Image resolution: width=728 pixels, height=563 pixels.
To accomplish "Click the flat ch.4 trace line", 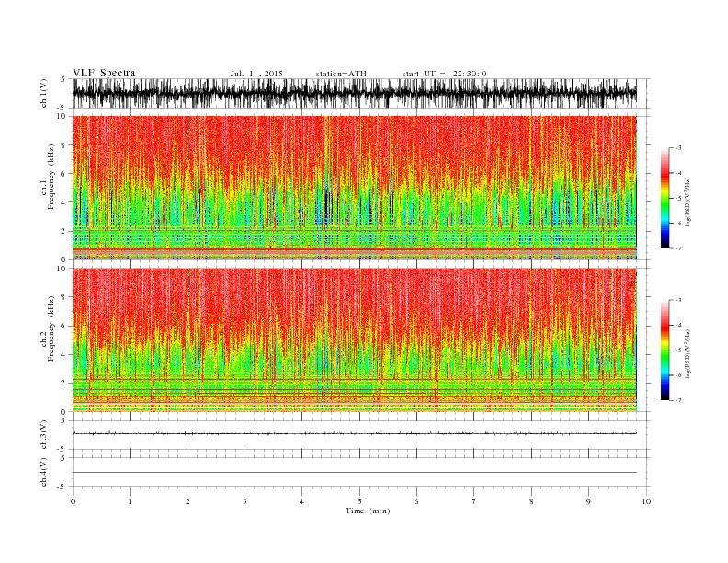I will 354,473.
